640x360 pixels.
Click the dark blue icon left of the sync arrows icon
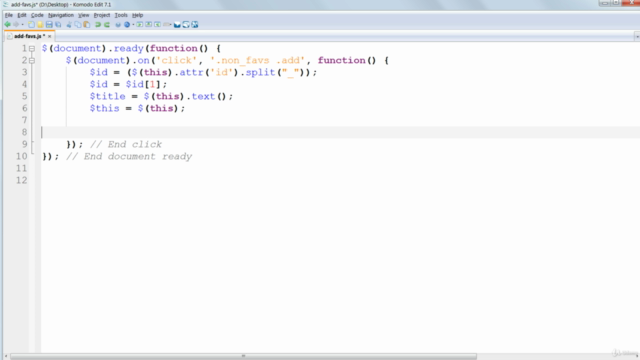177,25
